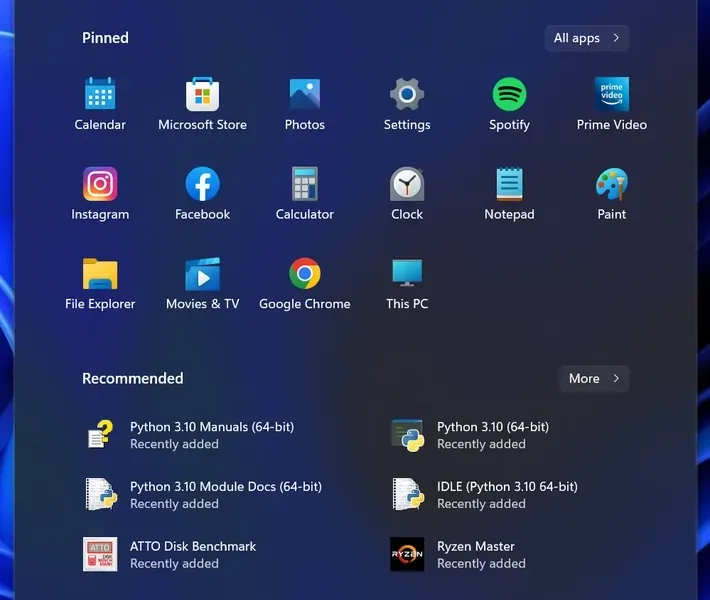
Task: Open This PC icon
Action: (x=407, y=273)
